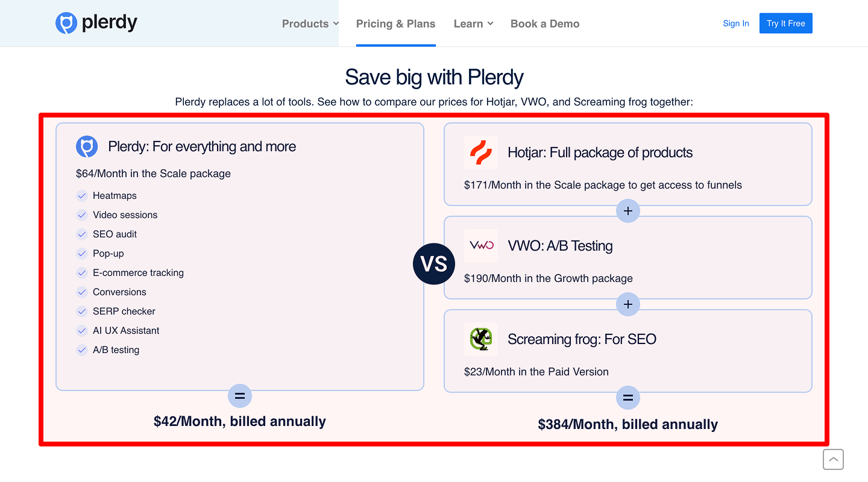Image resolution: width=868 pixels, height=482 pixels.
Task: Click the equals icon under the Plerdy card
Action: 239,396
